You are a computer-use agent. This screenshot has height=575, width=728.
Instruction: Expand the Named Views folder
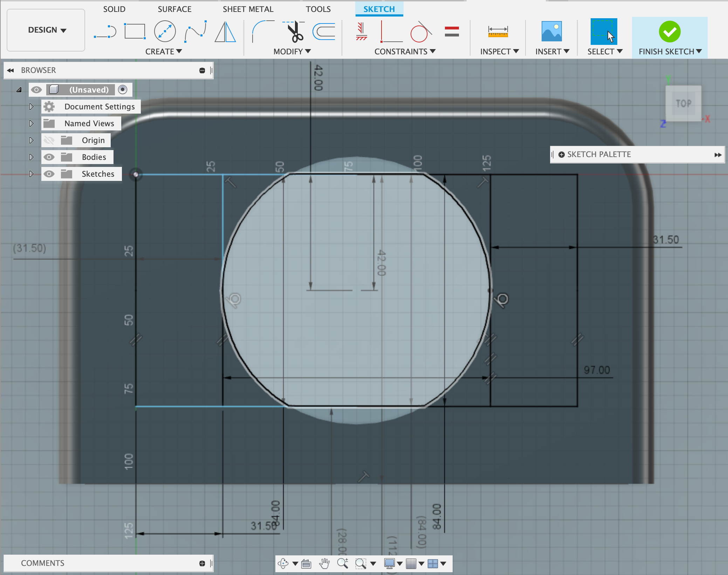(31, 123)
